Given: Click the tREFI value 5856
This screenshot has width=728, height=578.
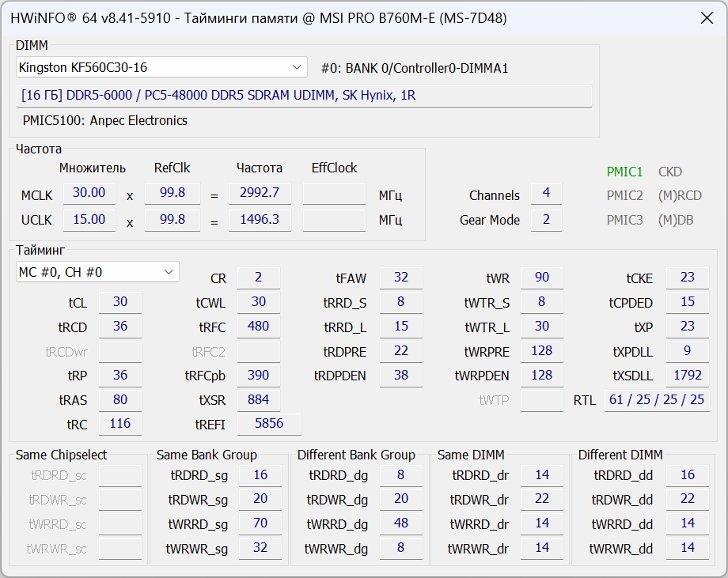Looking at the screenshot, I should point(269,424).
